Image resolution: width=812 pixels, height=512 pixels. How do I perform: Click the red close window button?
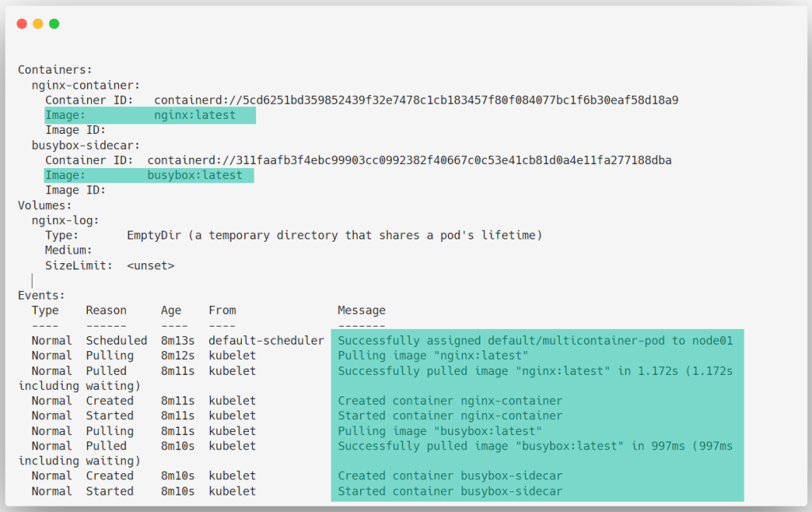[21, 24]
